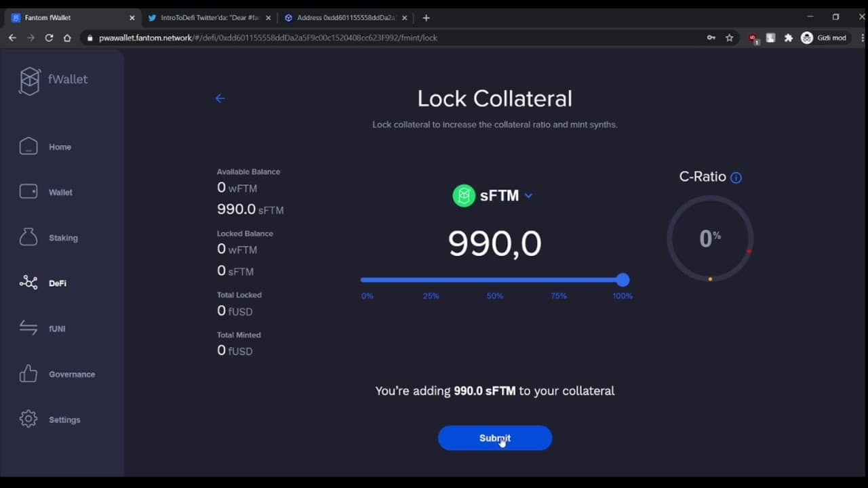Image resolution: width=868 pixels, height=488 pixels.
Task: Click the grey extension icon beside uBlock
Action: pyautogui.click(x=771, y=38)
